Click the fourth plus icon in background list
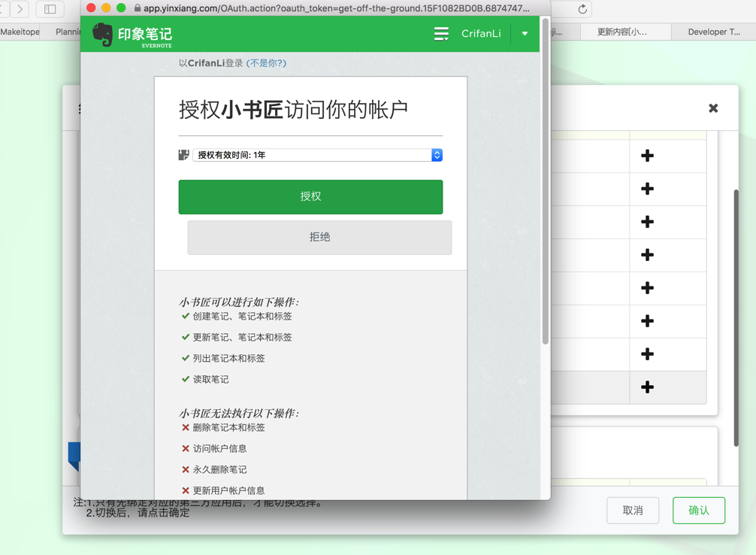The image size is (756, 555). click(x=647, y=255)
